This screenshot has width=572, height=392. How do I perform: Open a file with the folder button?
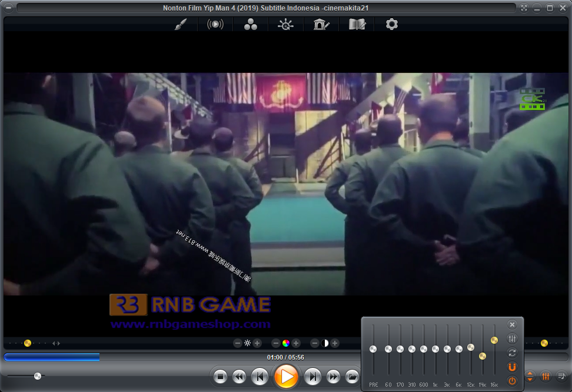[x=352, y=377]
